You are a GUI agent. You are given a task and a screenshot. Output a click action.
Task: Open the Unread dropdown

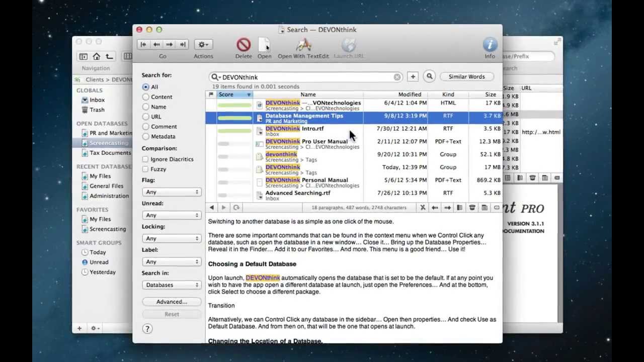point(172,215)
